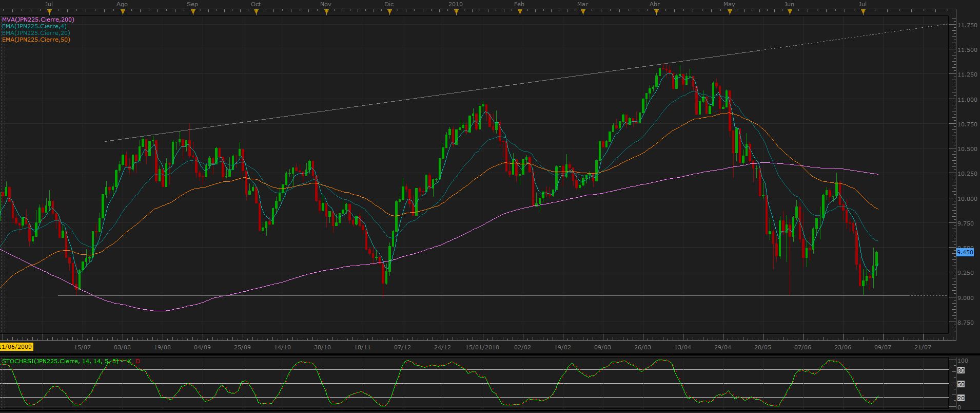980x413 pixels.
Task: Click the yellow triangle marker under Ago
Action: coord(123,12)
